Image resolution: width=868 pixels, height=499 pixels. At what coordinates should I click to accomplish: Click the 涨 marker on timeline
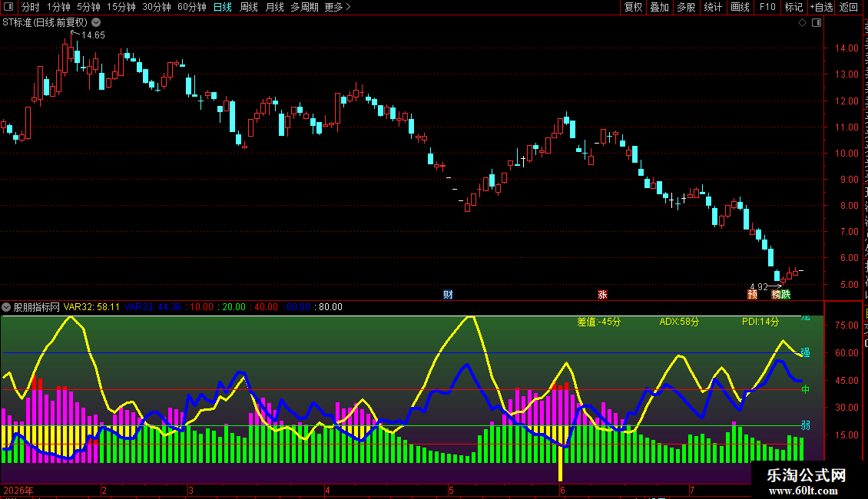pyautogui.click(x=602, y=294)
